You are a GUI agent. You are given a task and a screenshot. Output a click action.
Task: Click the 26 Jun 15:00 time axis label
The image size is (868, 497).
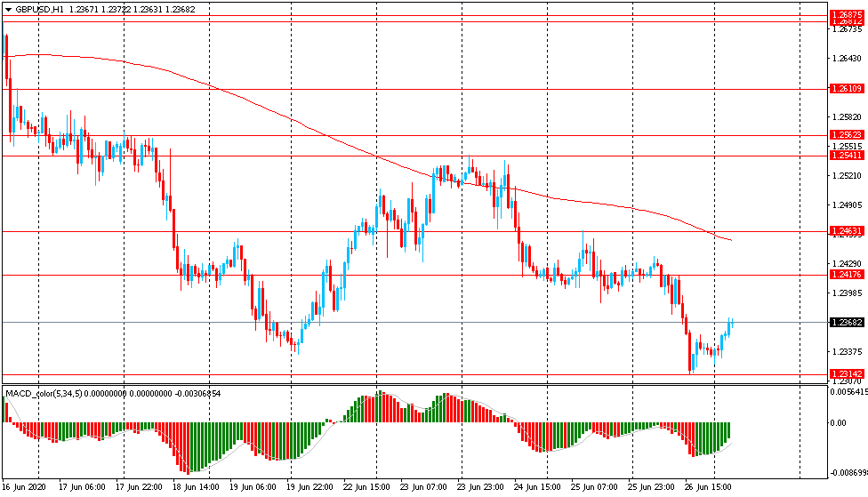(x=709, y=487)
